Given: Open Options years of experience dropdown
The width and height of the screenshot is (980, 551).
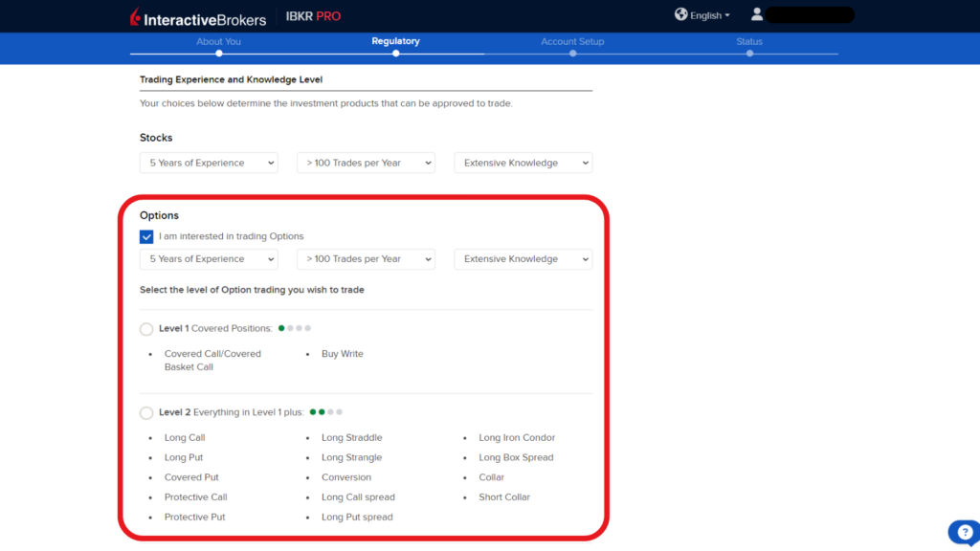Looking at the screenshot, I should [x=209, y=259].
